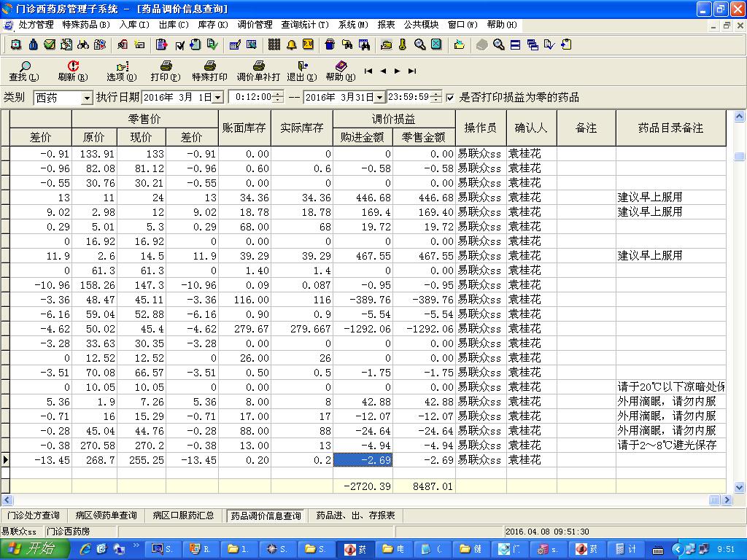Click the 实际库存 column header
Image resolution: width=747 pixels, height=560 pixels.
pos(302,128)
